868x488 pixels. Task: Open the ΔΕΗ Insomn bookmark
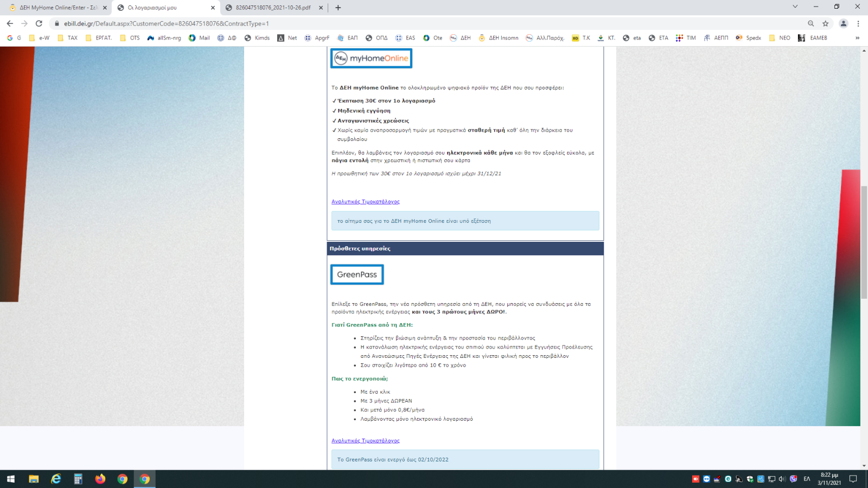(498, 38)
